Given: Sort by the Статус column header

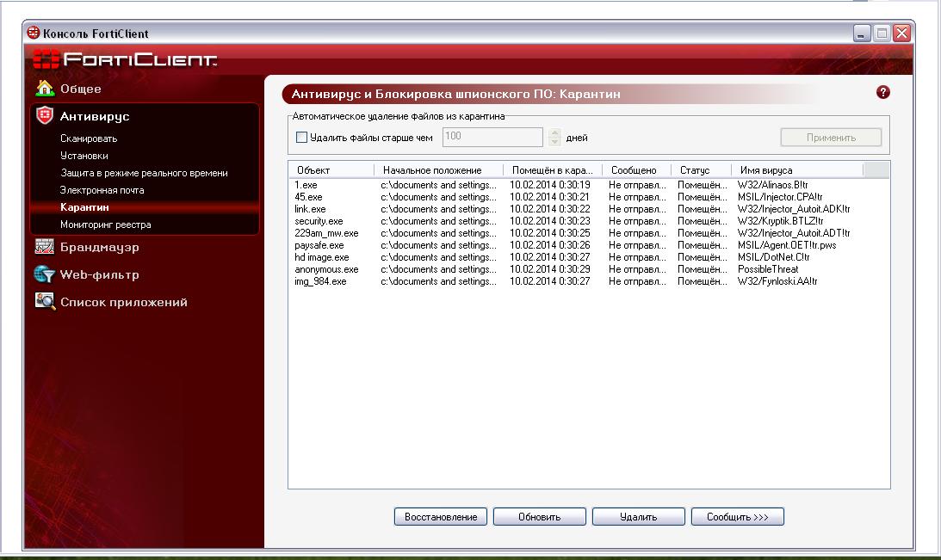Looking at the screenshot, I should click(701, 170).
